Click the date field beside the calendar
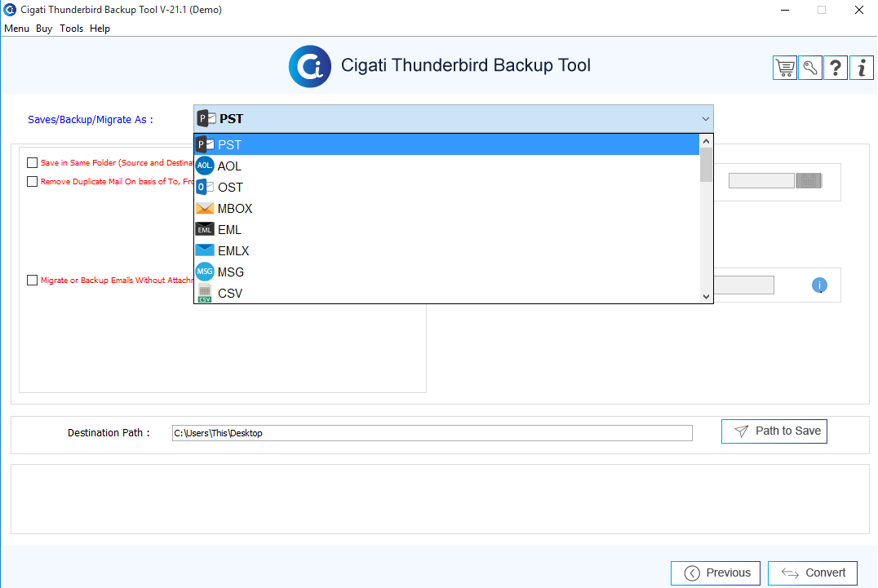878x588 pixels. pos(761,181)
